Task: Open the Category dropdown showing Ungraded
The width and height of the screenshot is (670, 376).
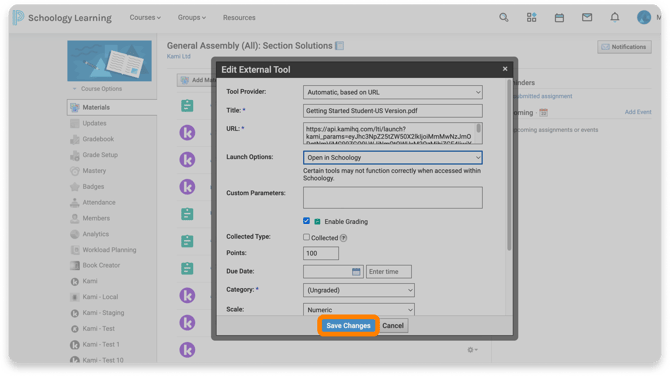Action: pos(359,290)
